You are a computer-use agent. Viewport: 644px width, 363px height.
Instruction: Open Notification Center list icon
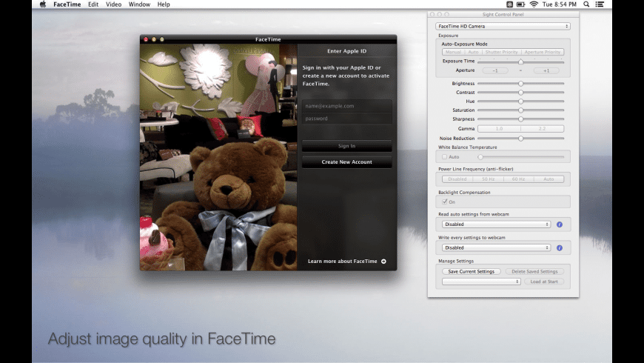point(599,4)
